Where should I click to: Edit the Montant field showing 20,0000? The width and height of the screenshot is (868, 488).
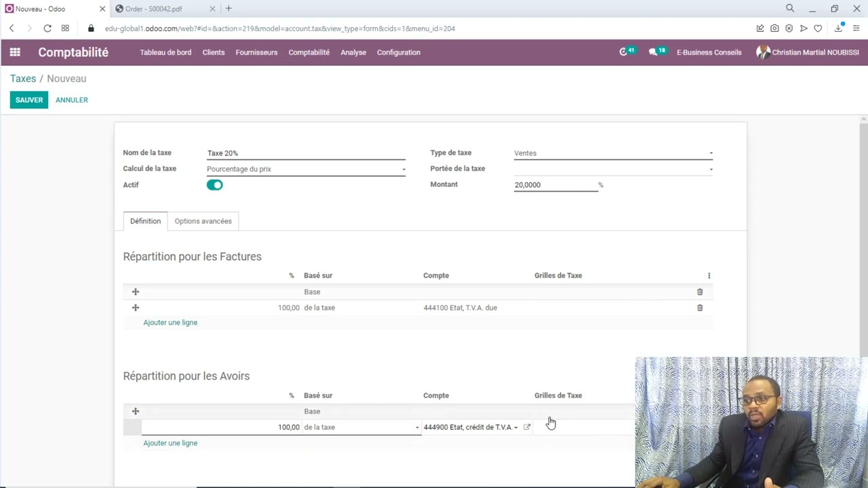tap(555, 185)
